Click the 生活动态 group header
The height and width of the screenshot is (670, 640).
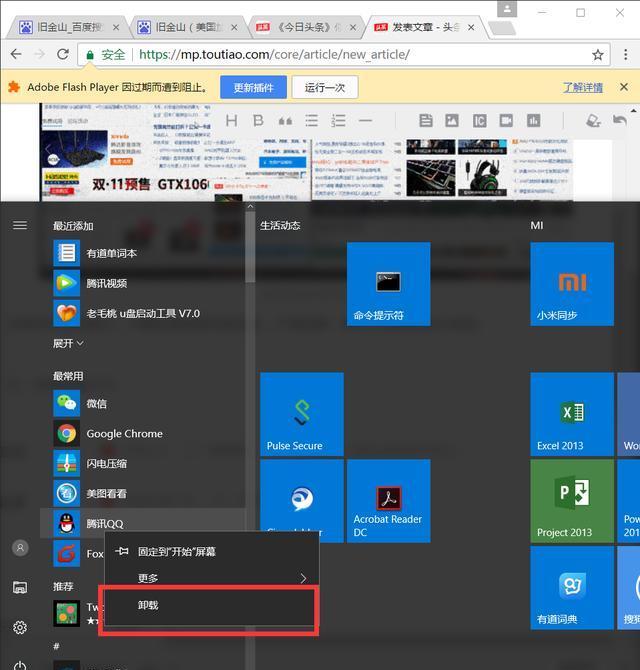click(280, 226)
